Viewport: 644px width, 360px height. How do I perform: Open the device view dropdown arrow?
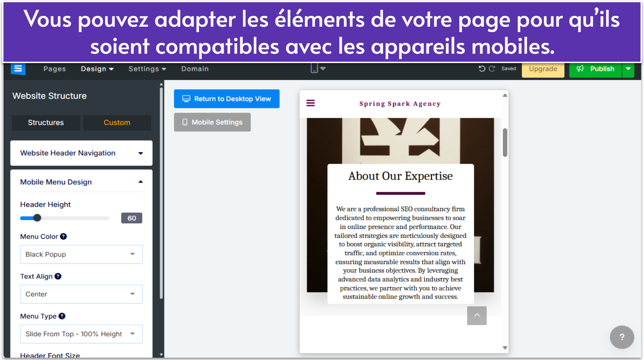323,69
